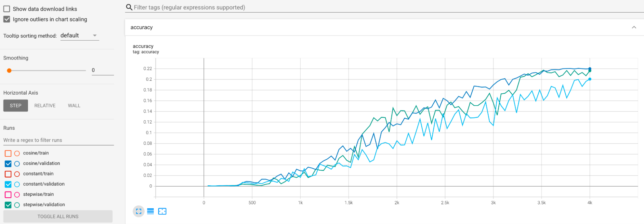Click the fit-domain-to-data icon below chart

163,211
